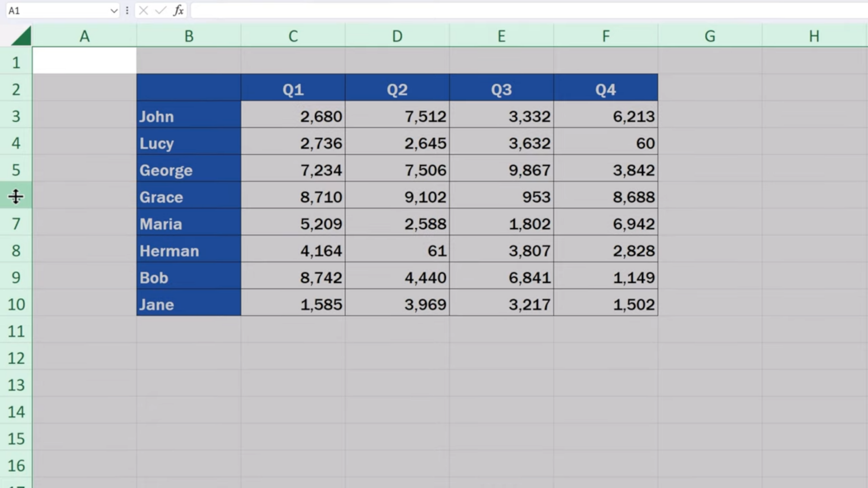Open the Name Box dropdown arrow
This screenshot has height=488, width=868.
(114, 10)
